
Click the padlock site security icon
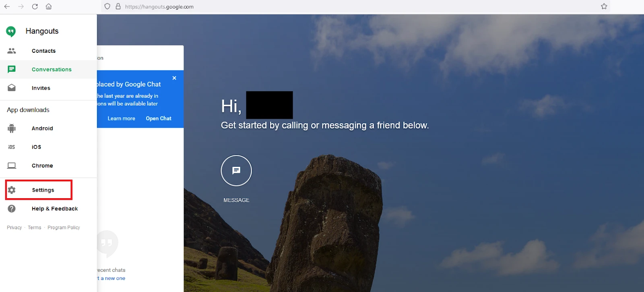tap(118, 6)
